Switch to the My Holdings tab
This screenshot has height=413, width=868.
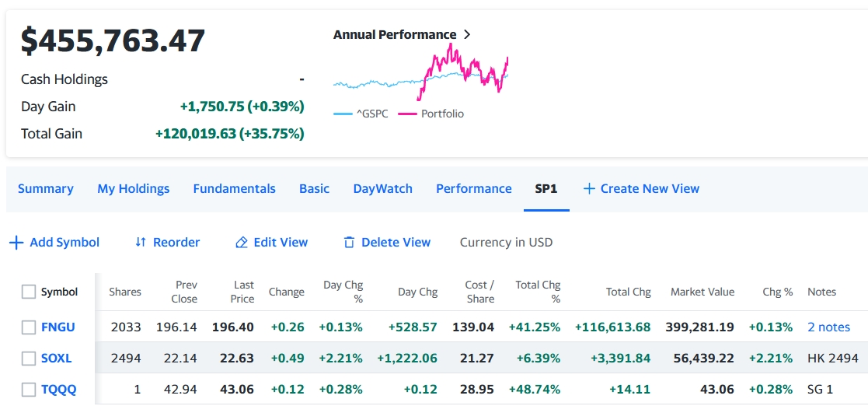133,189
